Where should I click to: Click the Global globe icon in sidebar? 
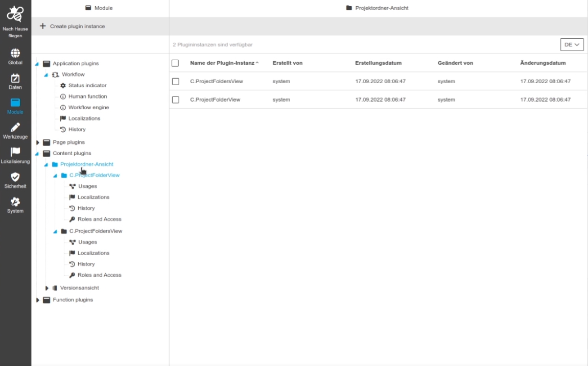coord(15,53)
